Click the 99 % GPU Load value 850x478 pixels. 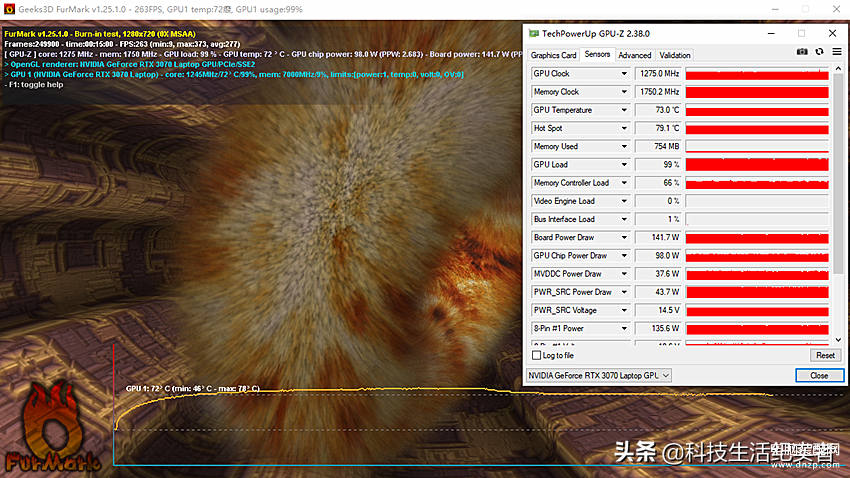[658, 165]
